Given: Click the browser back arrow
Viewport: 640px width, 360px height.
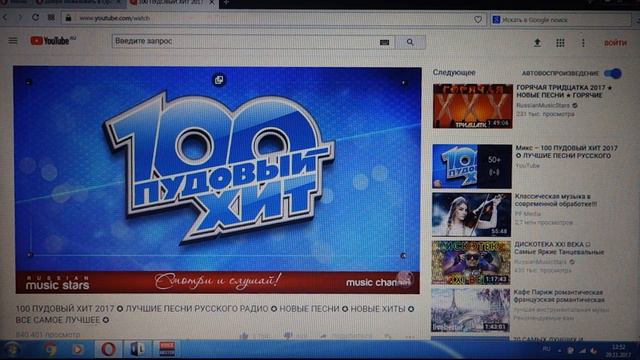Looking at the screenshot, I should [5, 18].
